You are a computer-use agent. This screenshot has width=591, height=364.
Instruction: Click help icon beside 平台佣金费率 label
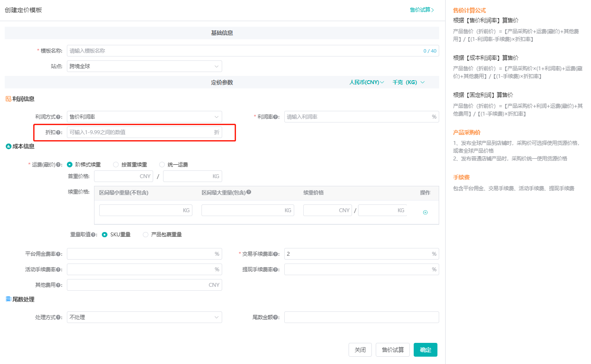pyautogui.click(x=59, y=254)
